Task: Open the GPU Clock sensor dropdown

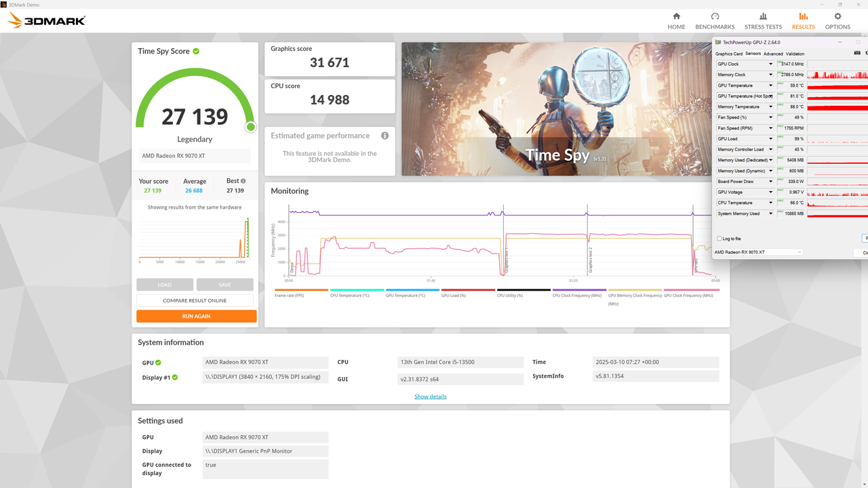Action: (x=770, y=64)
